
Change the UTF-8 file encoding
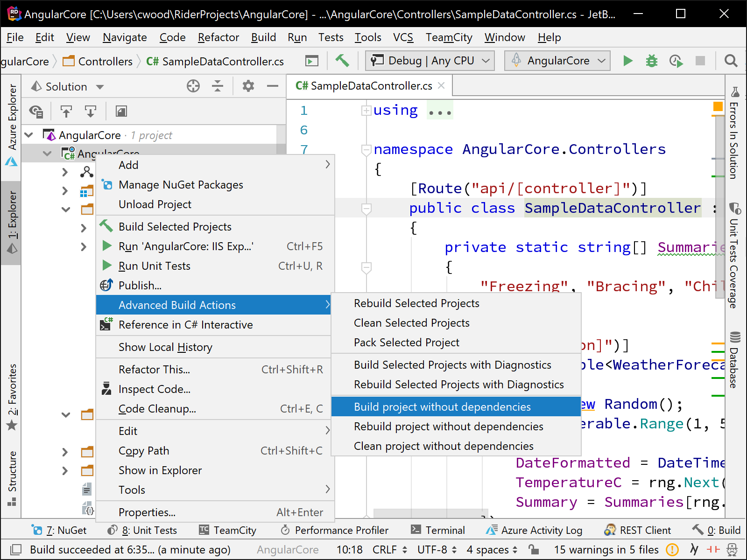(437, 550)
